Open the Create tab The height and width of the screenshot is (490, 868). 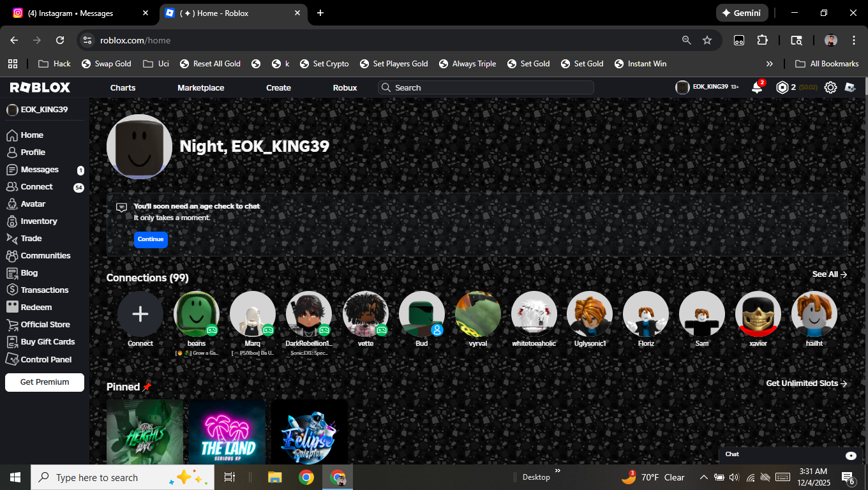pos(278,87)
